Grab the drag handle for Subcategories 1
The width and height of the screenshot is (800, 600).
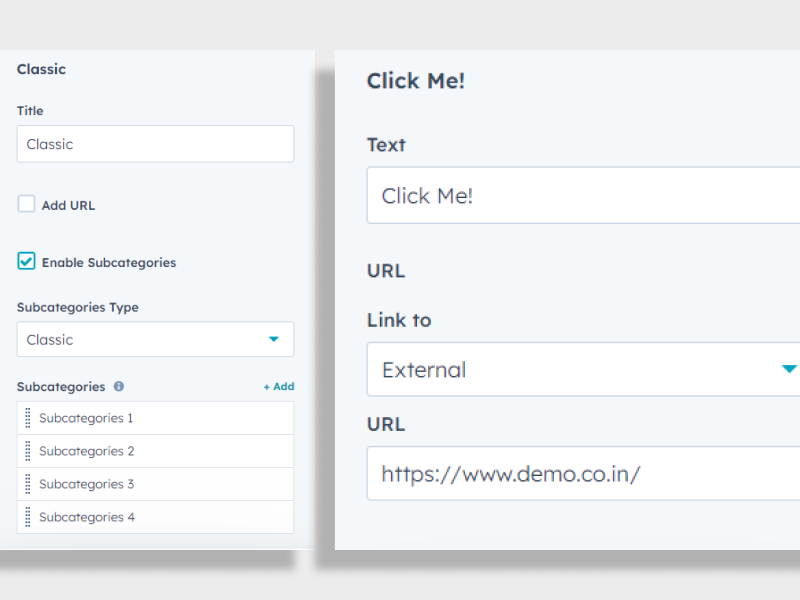click(x=27, y=418)
